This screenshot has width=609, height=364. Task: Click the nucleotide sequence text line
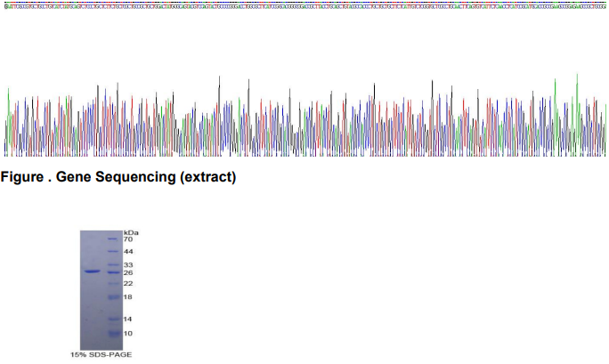tap(304, 6)
